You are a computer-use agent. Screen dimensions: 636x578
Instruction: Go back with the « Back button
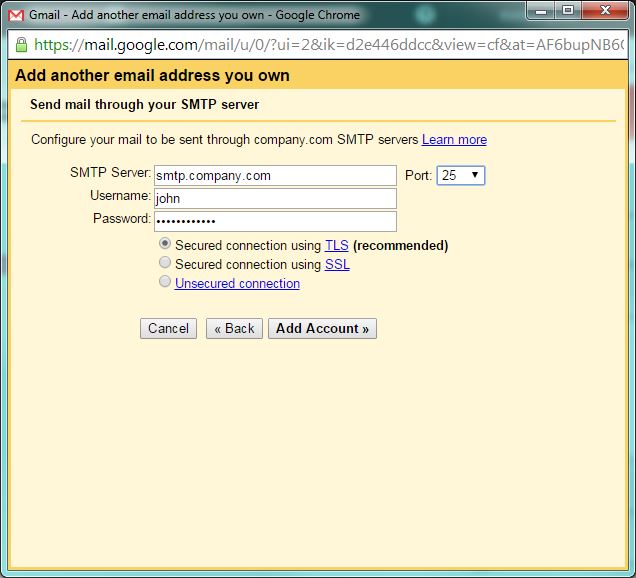tap(234, 328)
